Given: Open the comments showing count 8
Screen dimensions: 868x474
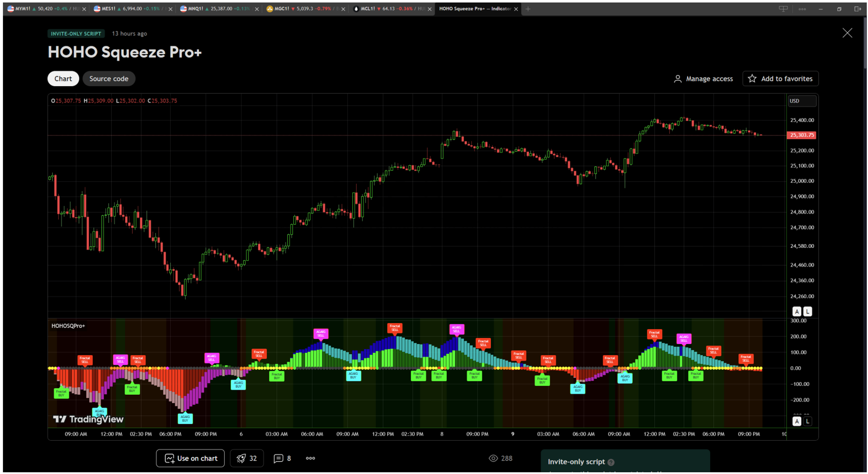Looking at the screenshot, I should [x=282, y=458].
